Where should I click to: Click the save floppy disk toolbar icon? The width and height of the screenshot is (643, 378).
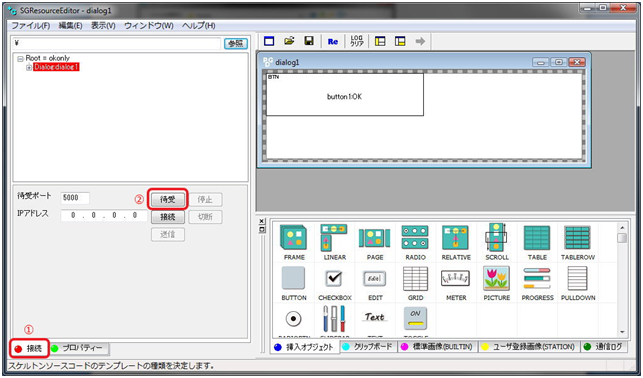pyautogui.click(x=309, y=41)
